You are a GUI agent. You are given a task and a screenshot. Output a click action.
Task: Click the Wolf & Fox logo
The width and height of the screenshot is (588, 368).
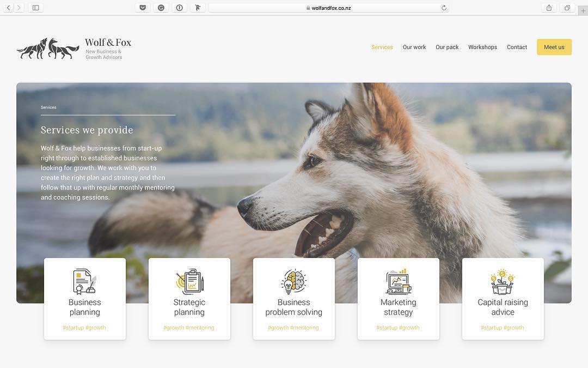pyautogui.click(x=74, y=49)
